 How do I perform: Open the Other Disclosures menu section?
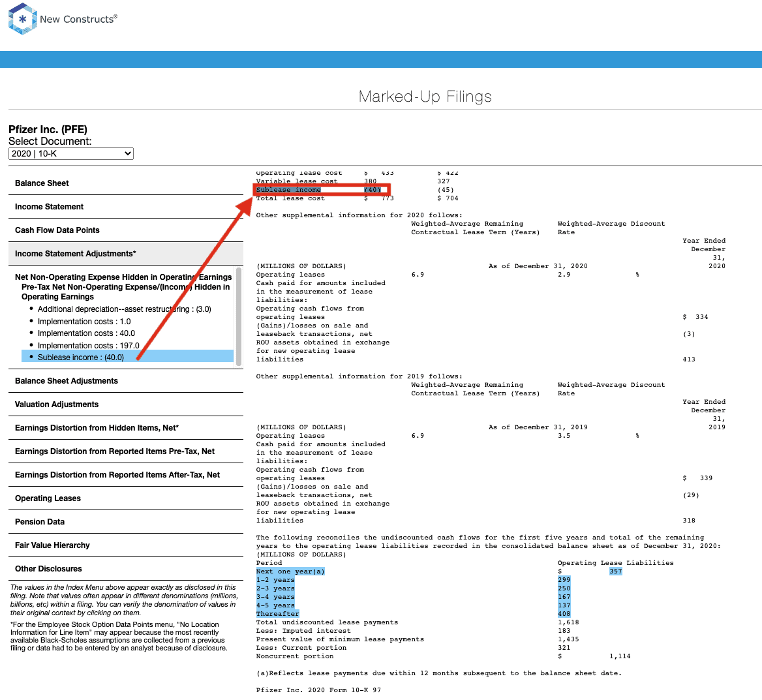point(126,569)
